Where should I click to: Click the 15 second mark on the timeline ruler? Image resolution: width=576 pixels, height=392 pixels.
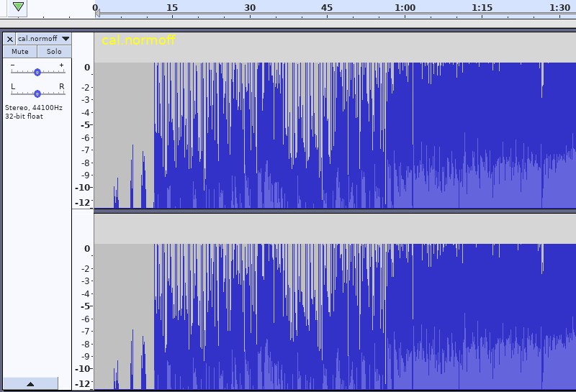pos(172,8)
